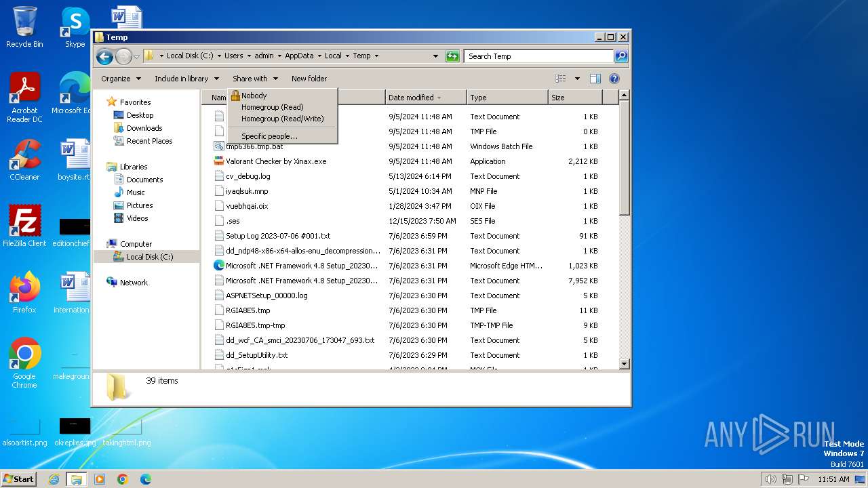
Task: Open Recycle Bin desktop icon
Action: pos(24,27)
